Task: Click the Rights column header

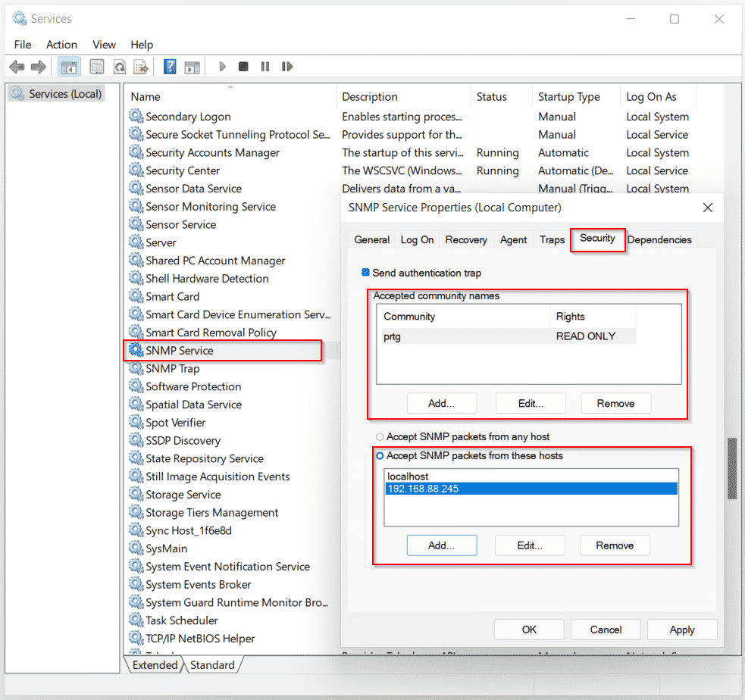Action: pyautogui.click(x=593, y=316)
